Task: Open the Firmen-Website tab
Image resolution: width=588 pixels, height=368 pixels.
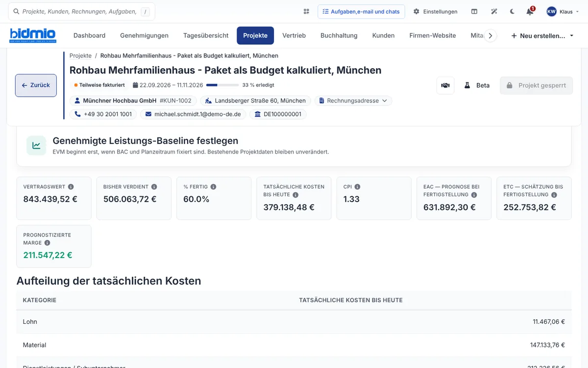Action: coord(433,35)
